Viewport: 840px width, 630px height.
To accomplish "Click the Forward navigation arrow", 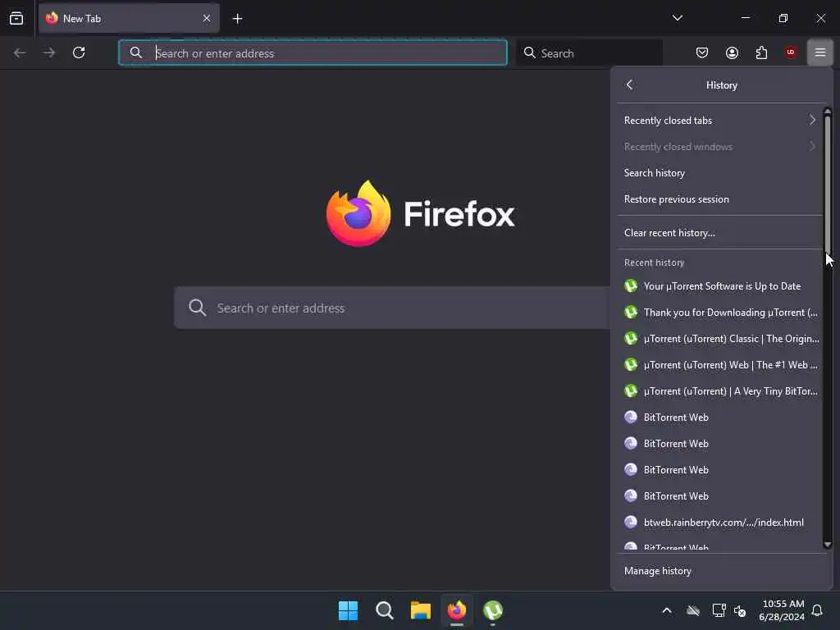I will click(x=49, y=52).
